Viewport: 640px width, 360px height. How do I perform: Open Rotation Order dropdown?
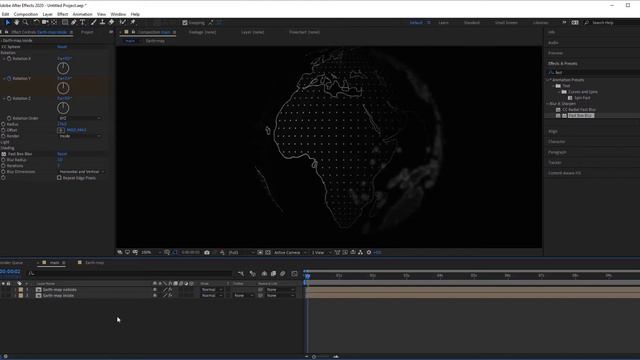pos(80,118)
